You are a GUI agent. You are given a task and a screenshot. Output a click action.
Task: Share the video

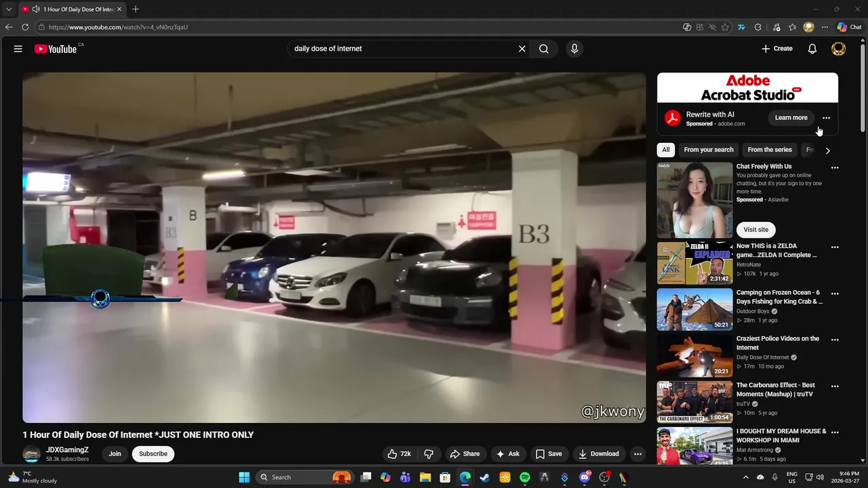pos(465,454)
